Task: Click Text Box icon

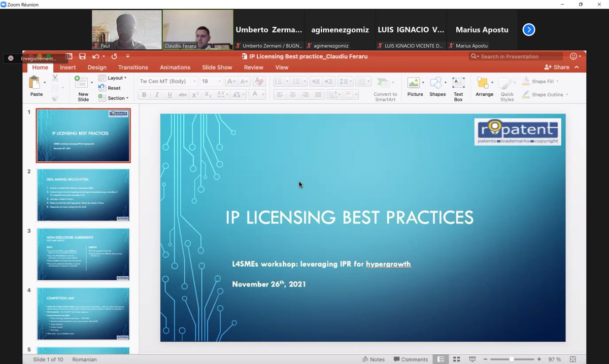Action: click(458, 83)
